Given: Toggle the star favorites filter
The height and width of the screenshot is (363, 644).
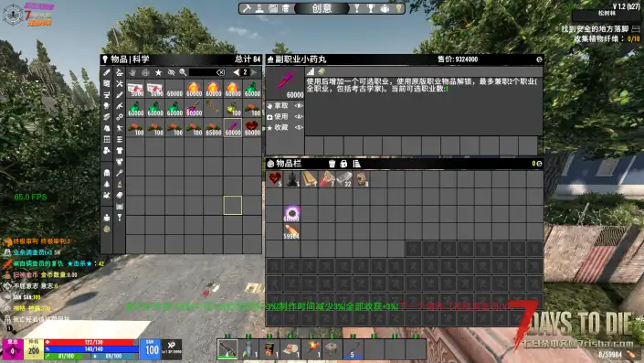Looking at the screenshot, I should [x=158, y=72].
